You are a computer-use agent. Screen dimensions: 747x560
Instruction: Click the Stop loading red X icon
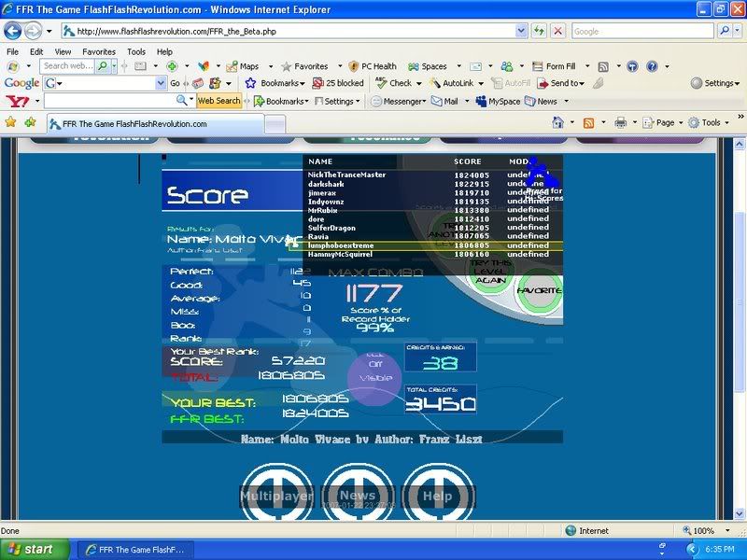557,31
